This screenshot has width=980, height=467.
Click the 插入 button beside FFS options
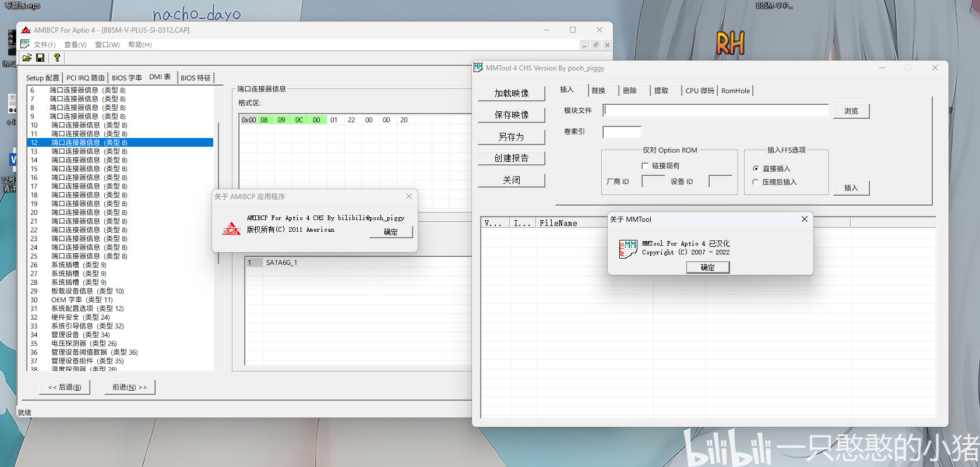click(851, 187)
